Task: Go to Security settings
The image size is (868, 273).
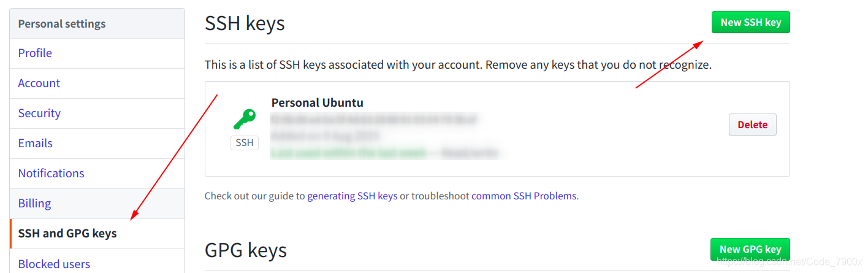Action: click(39, 113)
